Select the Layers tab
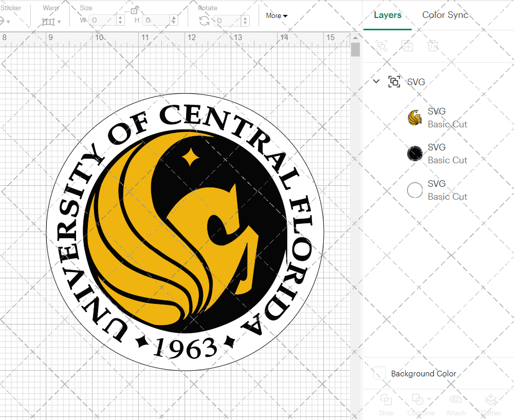 point(388,15)
